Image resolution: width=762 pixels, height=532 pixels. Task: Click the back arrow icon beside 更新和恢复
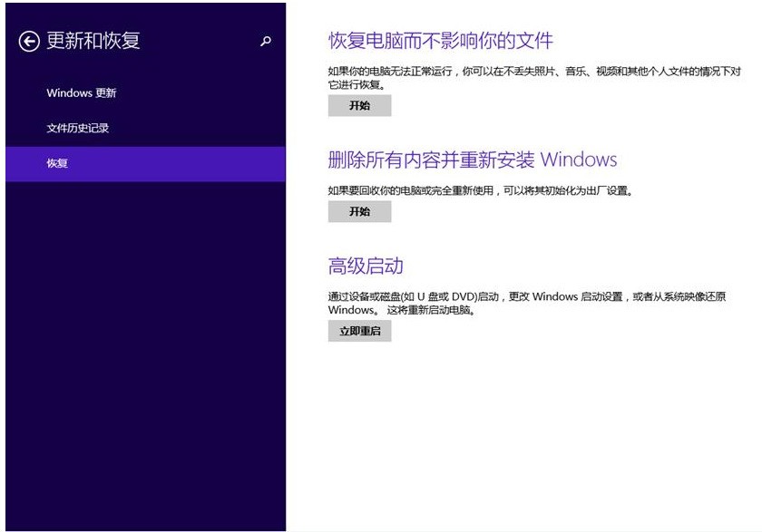tap(29, 42)
